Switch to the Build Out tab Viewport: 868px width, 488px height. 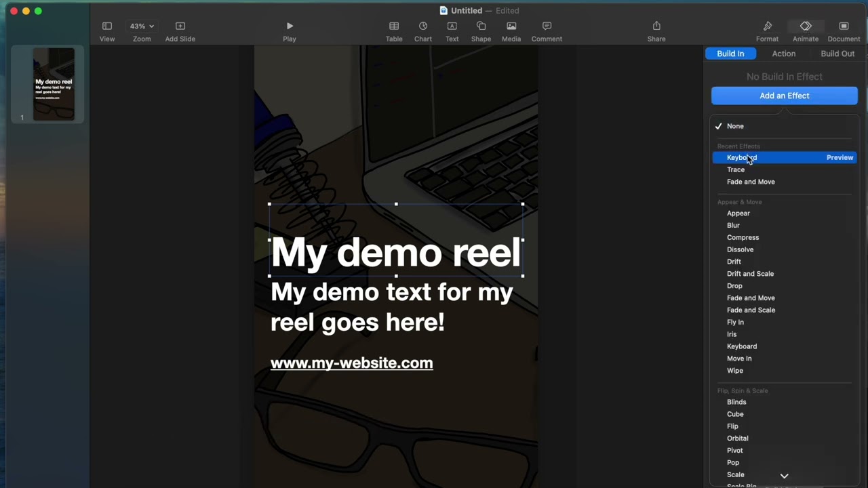[837, 54]
